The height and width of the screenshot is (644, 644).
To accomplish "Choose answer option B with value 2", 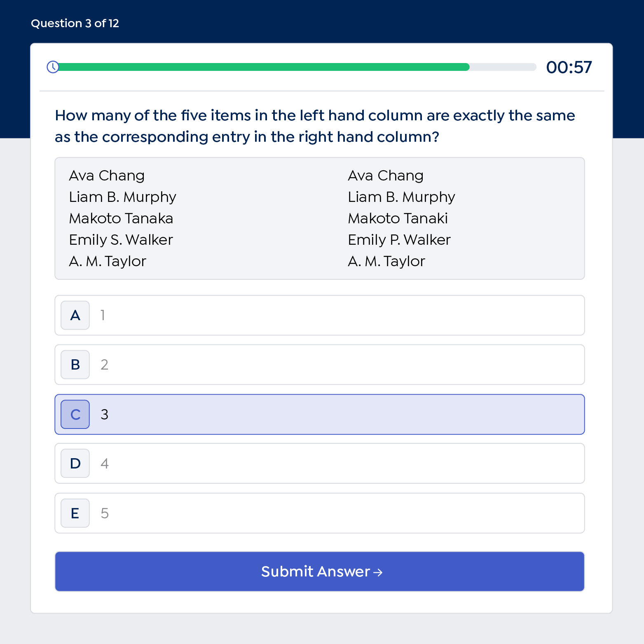I will [x=319, y=365].
